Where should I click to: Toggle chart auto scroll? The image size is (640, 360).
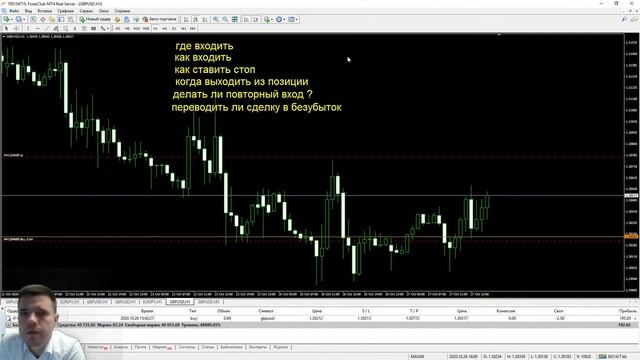pos(246,19)
